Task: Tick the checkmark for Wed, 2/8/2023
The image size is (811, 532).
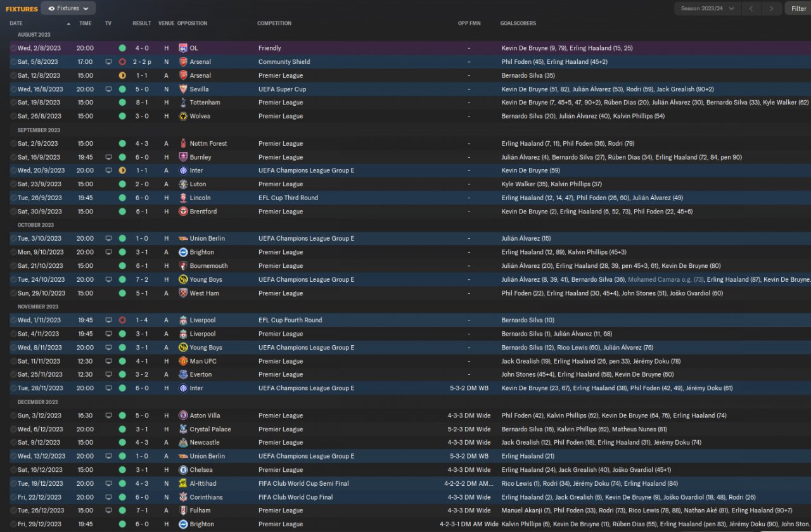Action: (13, 48)
